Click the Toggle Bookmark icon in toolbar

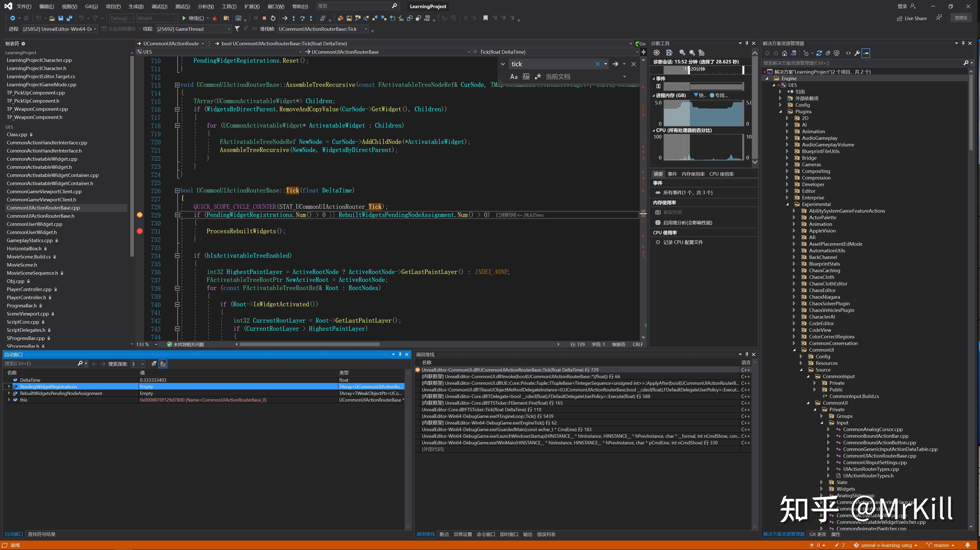(x=486, y=18)
